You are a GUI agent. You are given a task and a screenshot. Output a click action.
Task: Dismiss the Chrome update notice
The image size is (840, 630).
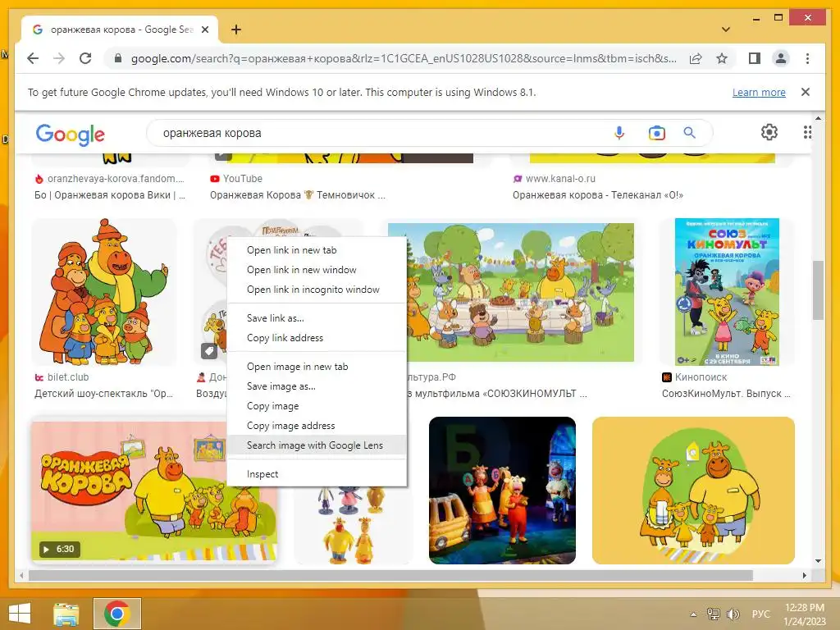(x=806, y=92)
